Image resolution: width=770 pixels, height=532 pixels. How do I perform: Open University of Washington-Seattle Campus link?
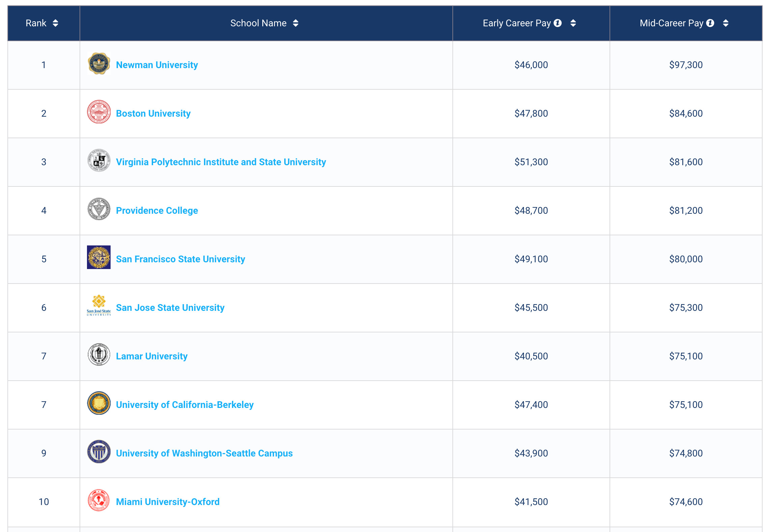(204, 453)
